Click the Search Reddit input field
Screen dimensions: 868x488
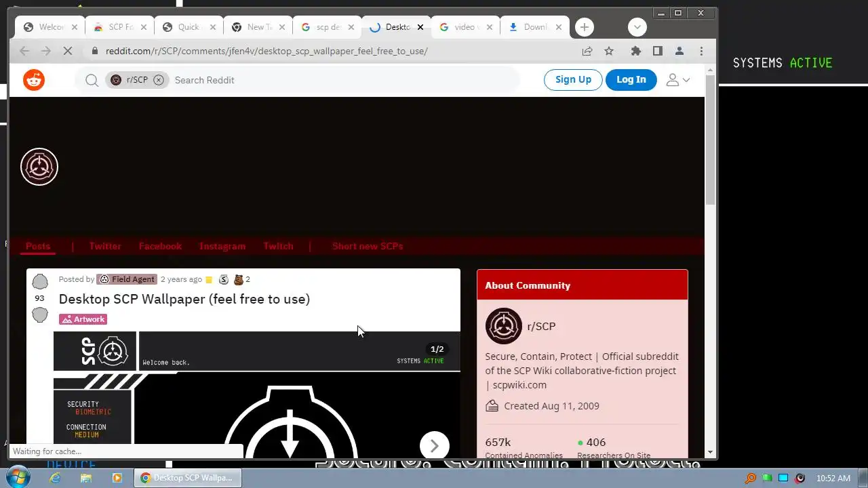[342, 80]
